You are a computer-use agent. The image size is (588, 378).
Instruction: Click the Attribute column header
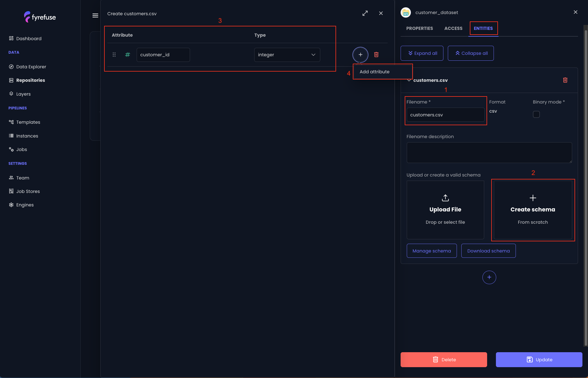click(x=122, y=35)
